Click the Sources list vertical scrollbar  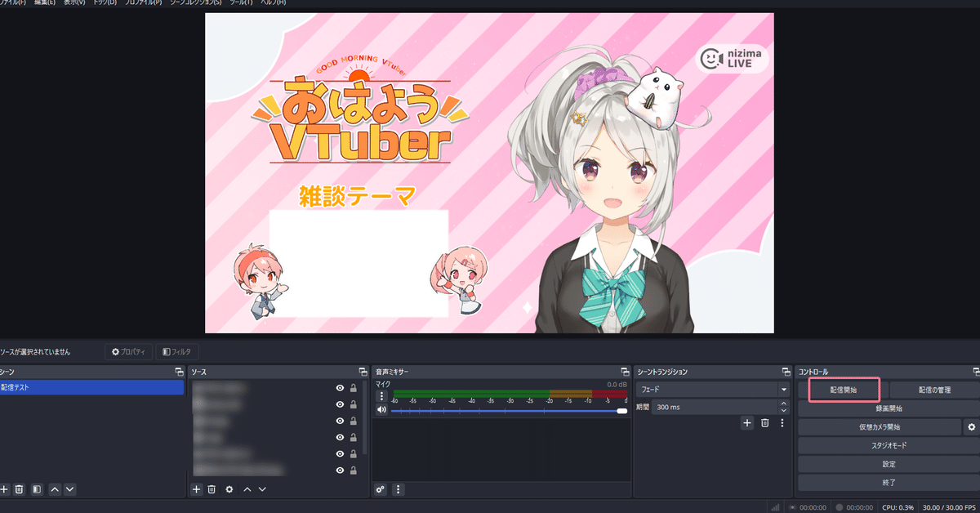point(365,417)
